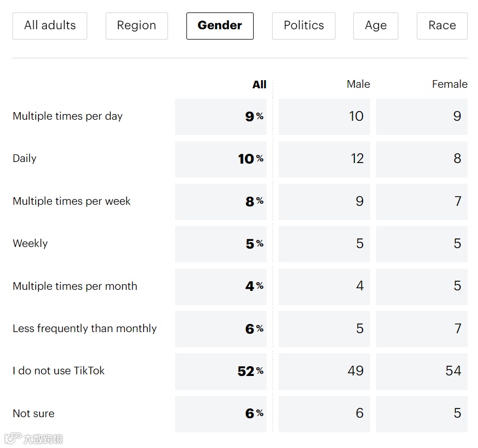The height and width of the screenshot is (448, 478).
Task: Click the watermark logo icon at bottom-left
Action: coord(12,437)
